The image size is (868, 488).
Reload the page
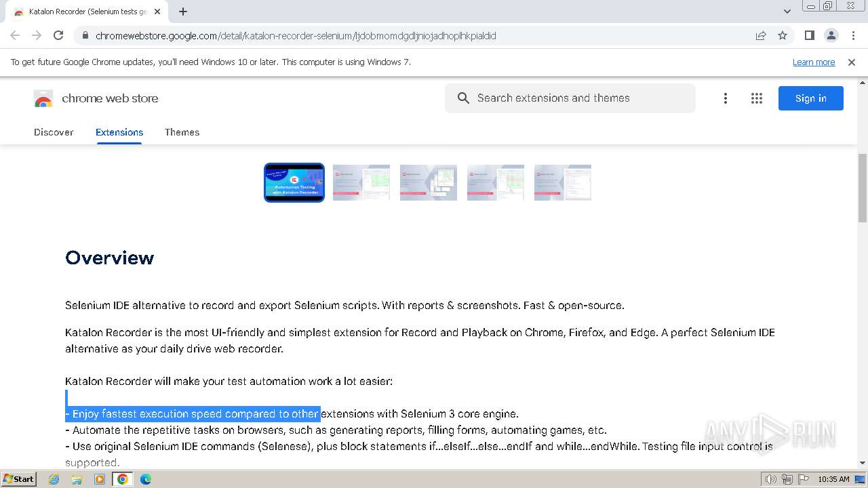58,35
